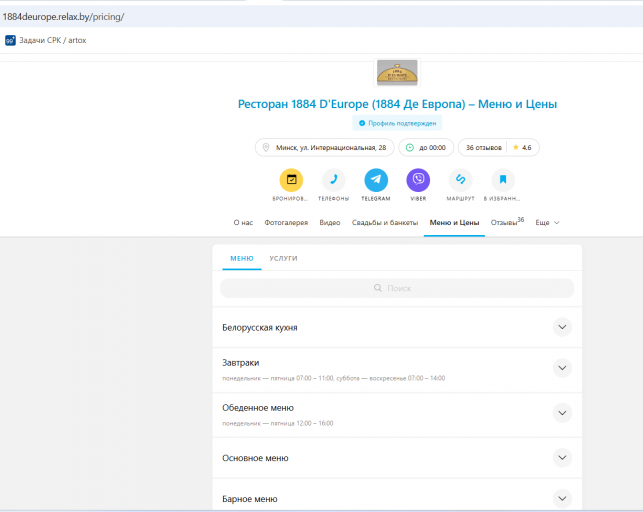This screenshot has height=512, width=643.
Task: Get directions with the Маршрут icon
Action: pyautogui.click(x=461, y=180)
